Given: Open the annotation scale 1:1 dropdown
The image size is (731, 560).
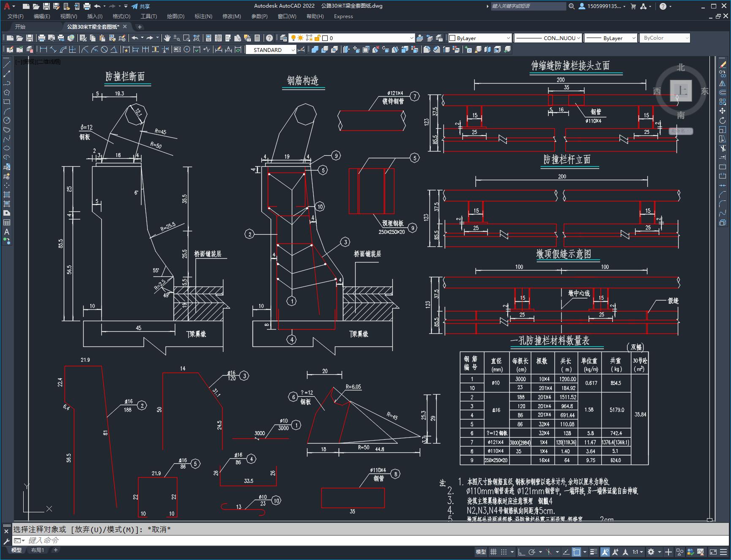Looking at the screenshot, I should [x=638, y=552].
